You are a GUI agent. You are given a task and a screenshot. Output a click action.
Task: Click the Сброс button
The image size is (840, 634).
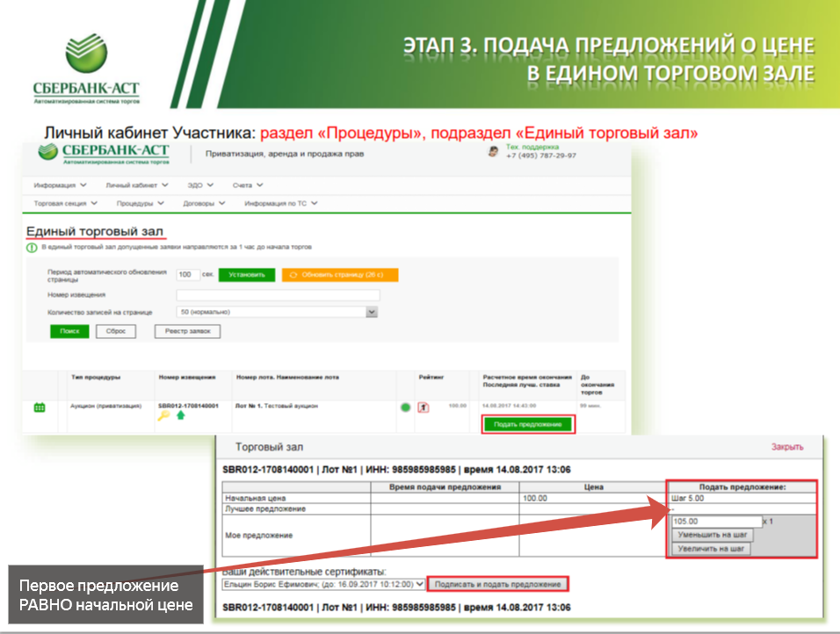(116, 331)
